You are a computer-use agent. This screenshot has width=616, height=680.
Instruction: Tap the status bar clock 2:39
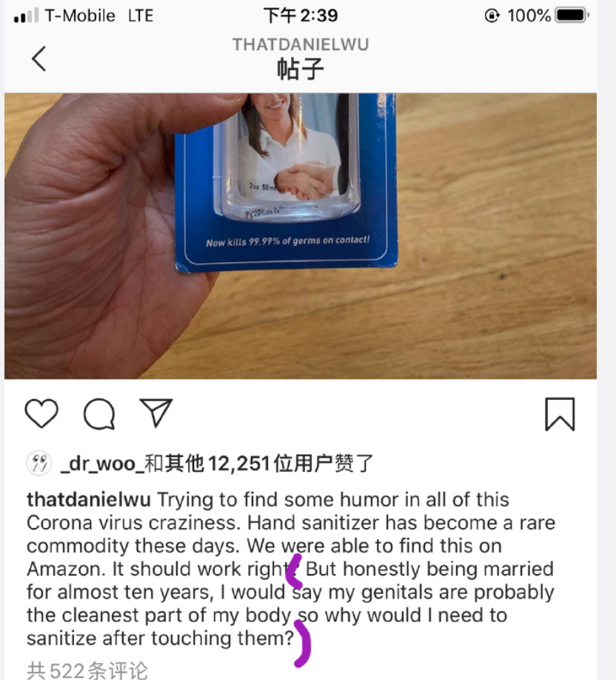coord(301,16)
